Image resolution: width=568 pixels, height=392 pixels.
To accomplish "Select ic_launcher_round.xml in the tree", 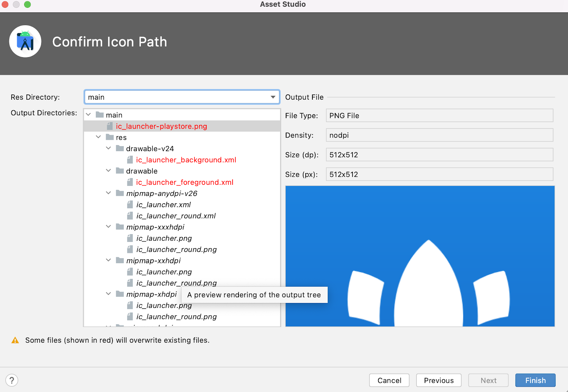I will click(176, 216).
